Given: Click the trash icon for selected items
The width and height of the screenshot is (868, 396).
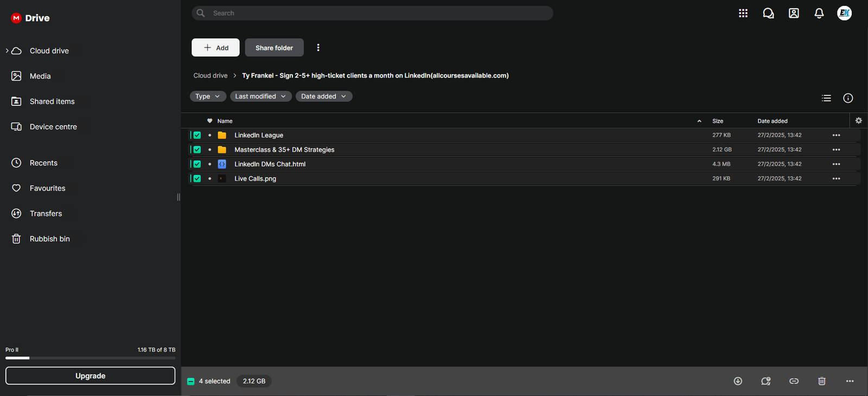Looking at the screenshot, I should click(822, 381).
